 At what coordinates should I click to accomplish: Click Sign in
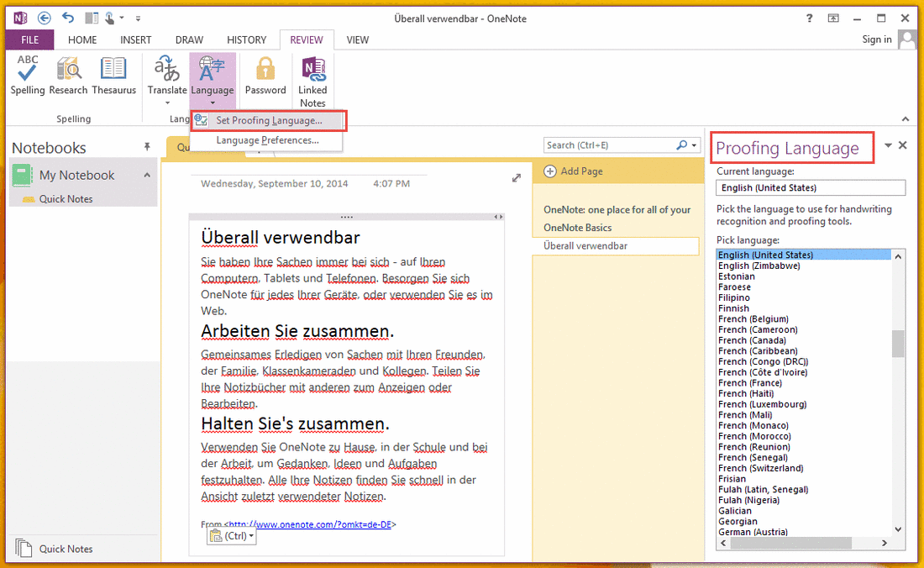tap(877, 39)
